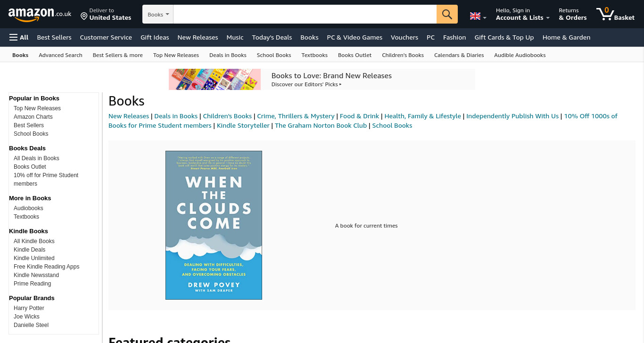Viewport: 644px width, 343px height.
Task: Open PC & Video Games in nav bar
Action: pos(355,37)
